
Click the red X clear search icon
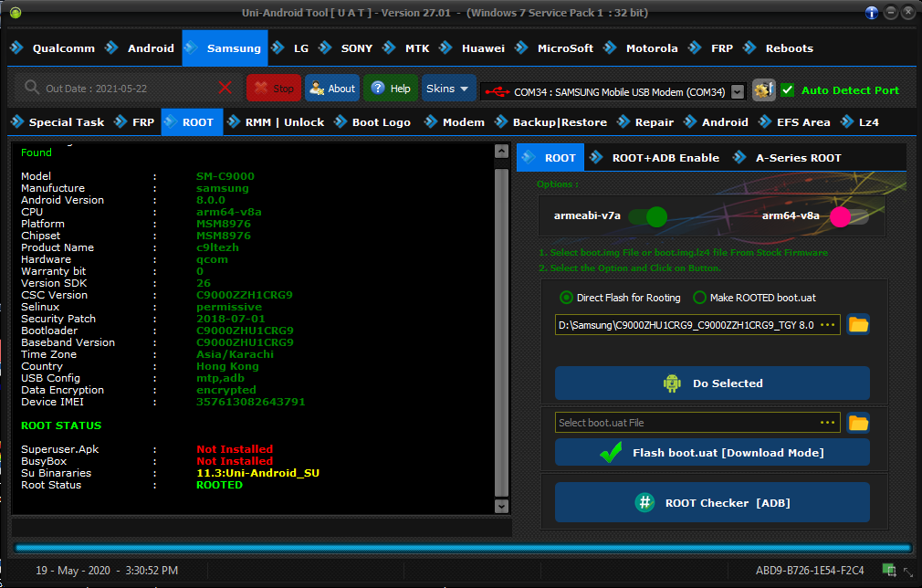225,89
